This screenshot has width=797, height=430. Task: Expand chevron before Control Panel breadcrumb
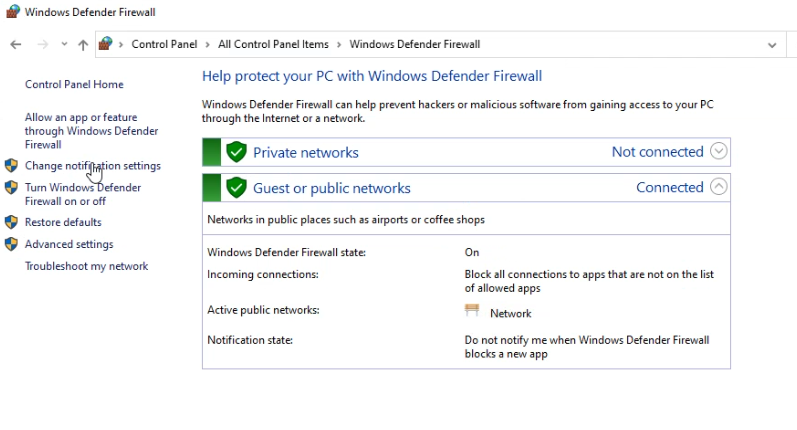tap(121, 45)
